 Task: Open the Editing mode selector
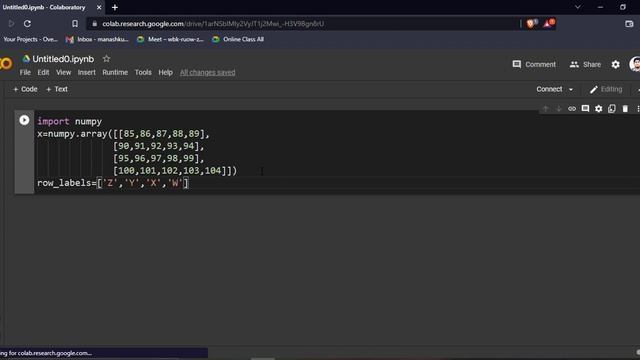[x=606, y=89]
